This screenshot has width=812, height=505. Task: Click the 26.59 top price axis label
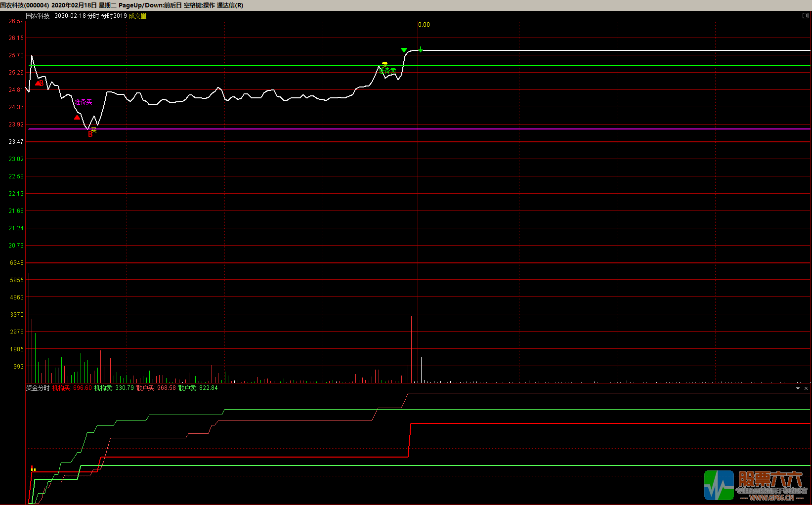coord(16,21)
